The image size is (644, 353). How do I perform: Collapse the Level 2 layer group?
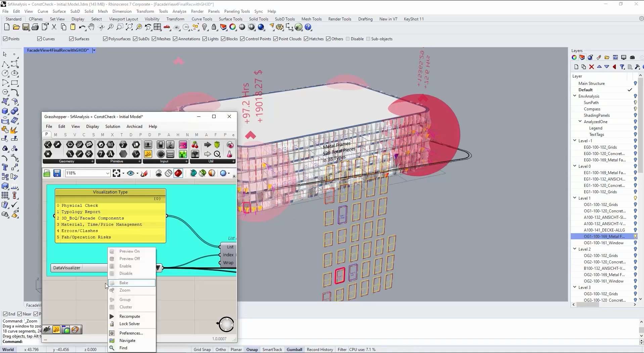tap(575, 249)
